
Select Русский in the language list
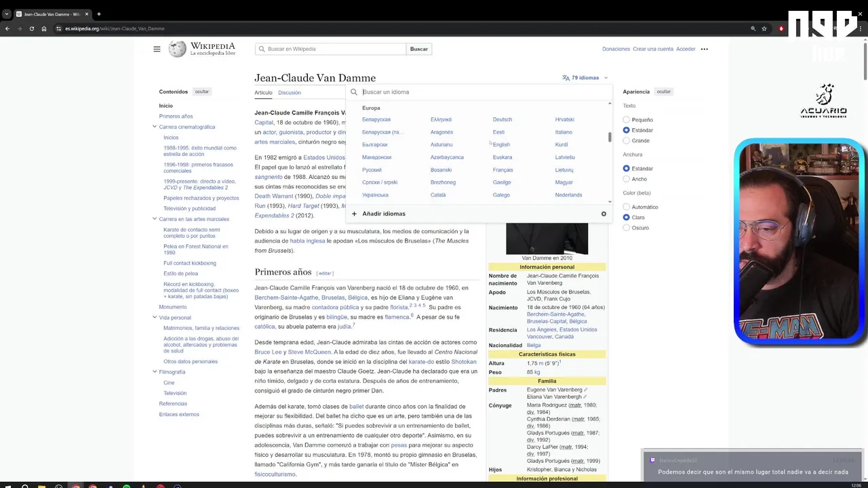point(372,169)
